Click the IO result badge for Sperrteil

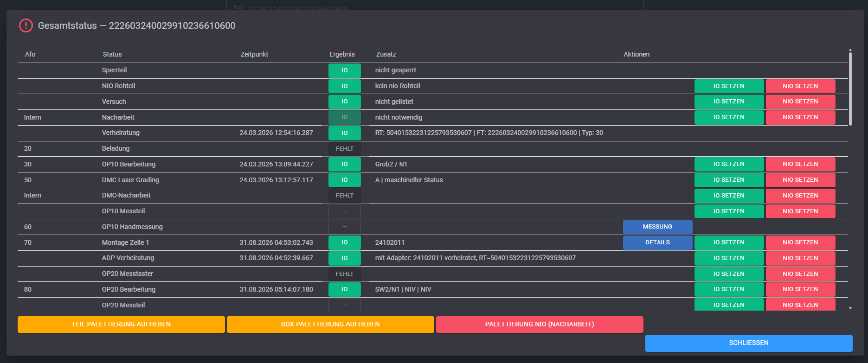(345, 70)
